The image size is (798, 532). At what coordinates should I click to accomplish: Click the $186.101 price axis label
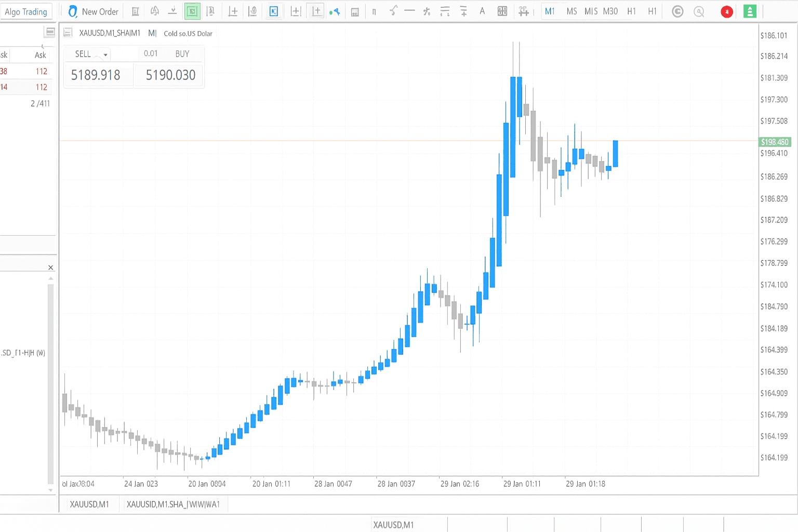coord(774,36)
